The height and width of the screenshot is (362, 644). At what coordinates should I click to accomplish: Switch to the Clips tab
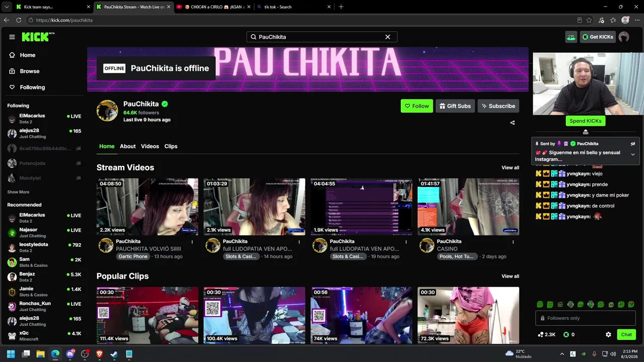[x=171, y=146]
